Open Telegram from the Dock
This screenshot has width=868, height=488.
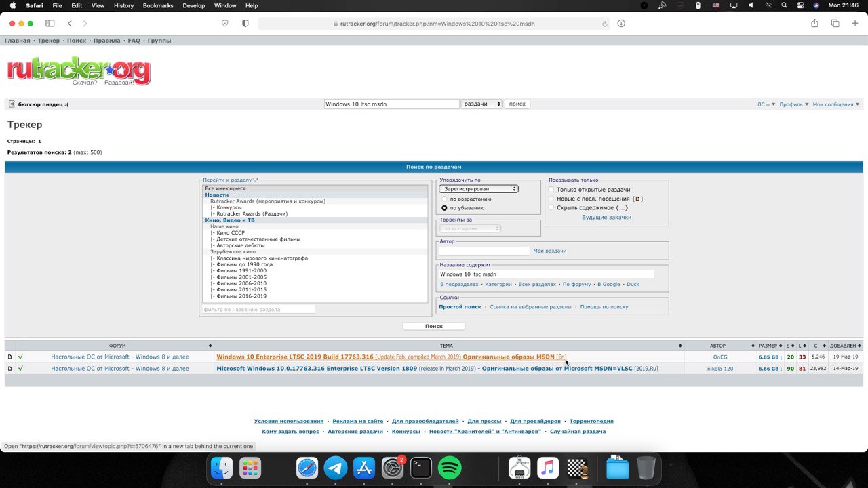pos(336,468)
